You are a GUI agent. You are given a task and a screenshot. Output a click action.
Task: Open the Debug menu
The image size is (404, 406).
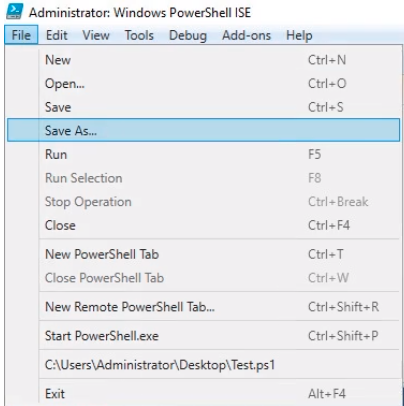[x=188, y=35]
